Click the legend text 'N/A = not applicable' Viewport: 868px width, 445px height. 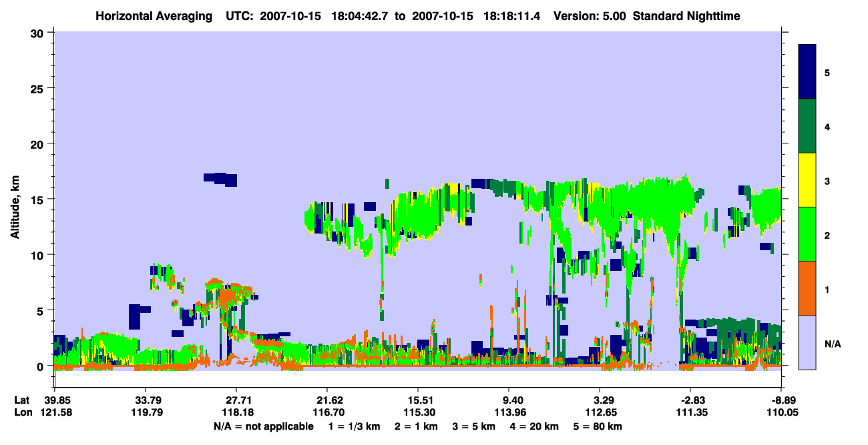[x=264, y=426]
